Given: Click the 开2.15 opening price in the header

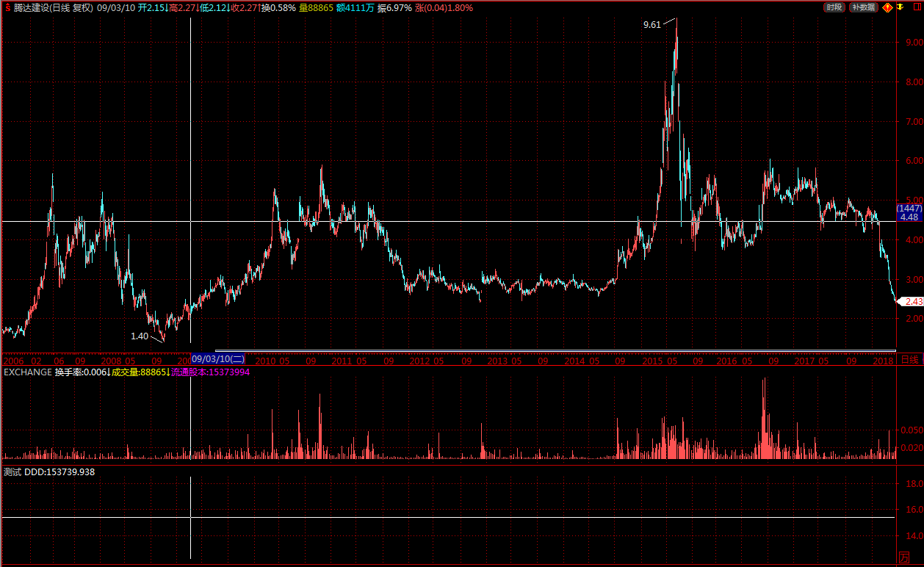Looking at the screenshot, I should pyautogui.click(x=151, y=7).
